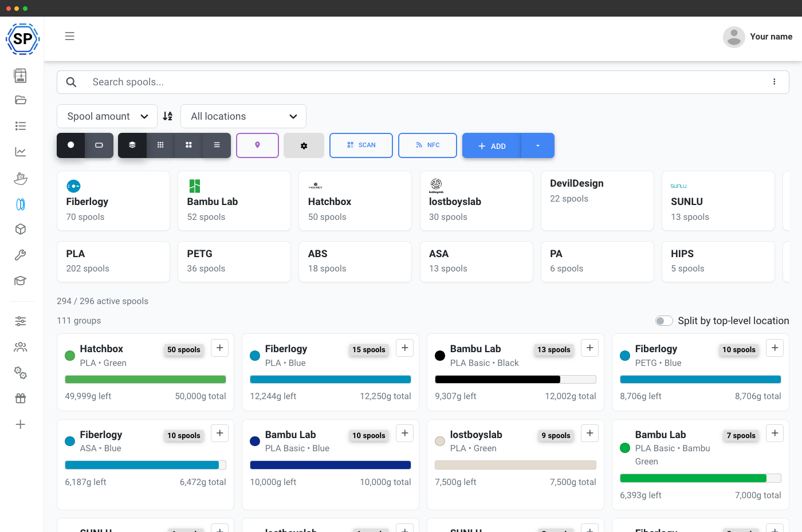Open the Spool amount sort dropdown

(107, 116)
